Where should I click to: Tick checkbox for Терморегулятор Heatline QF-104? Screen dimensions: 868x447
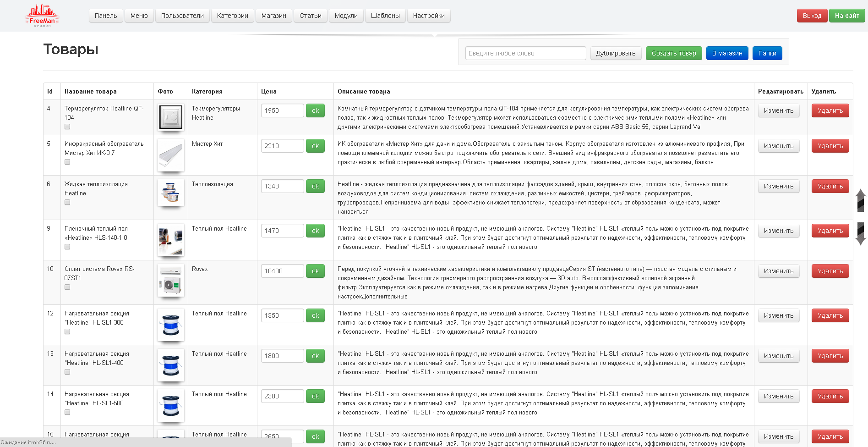click(x=67, y=127)
